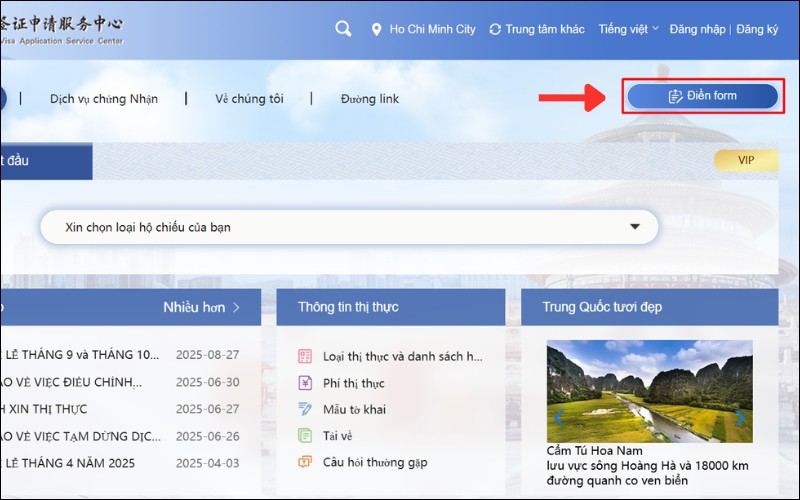
Task: Click the yen icon for Phí thị thực
Action: point(305,383)
